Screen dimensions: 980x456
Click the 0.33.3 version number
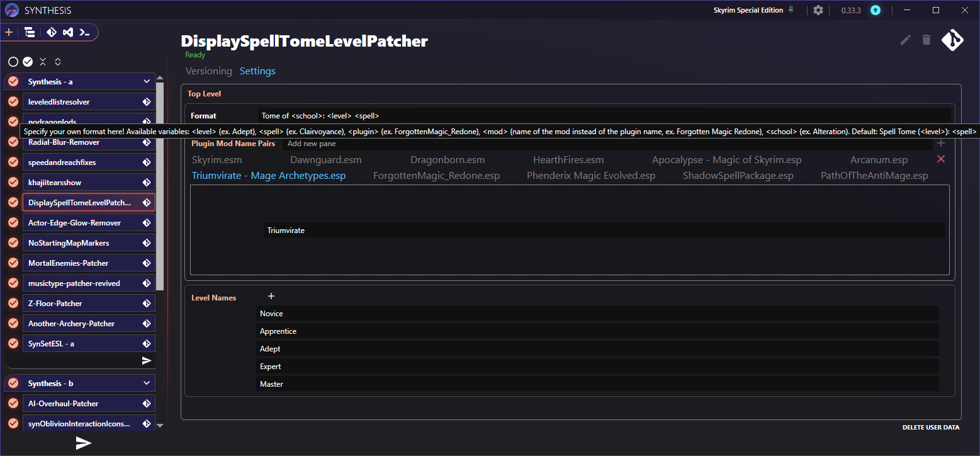(x=852, y=10)
